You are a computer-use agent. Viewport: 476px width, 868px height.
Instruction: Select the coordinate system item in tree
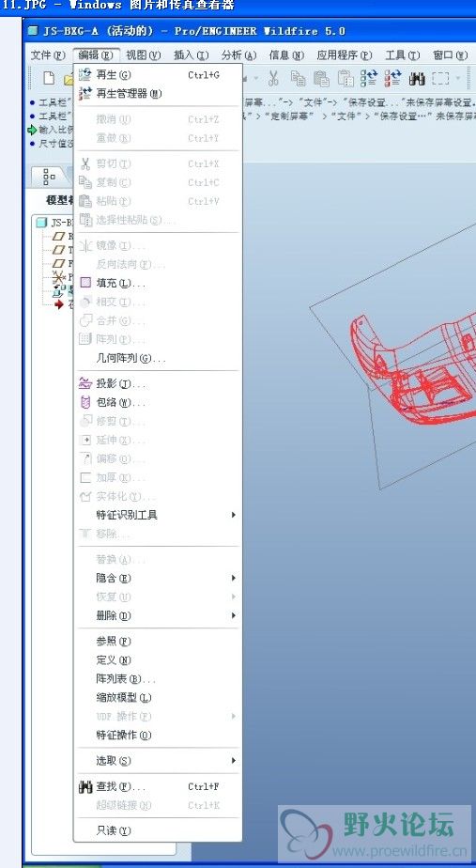(x=64, y=277)
